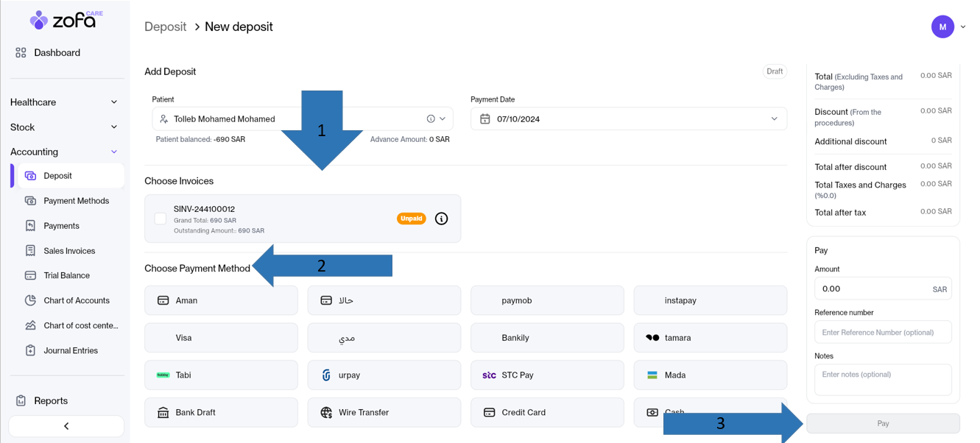Open the Patient selection dropdown
The image size is (980, 443).
coord(443,118)
